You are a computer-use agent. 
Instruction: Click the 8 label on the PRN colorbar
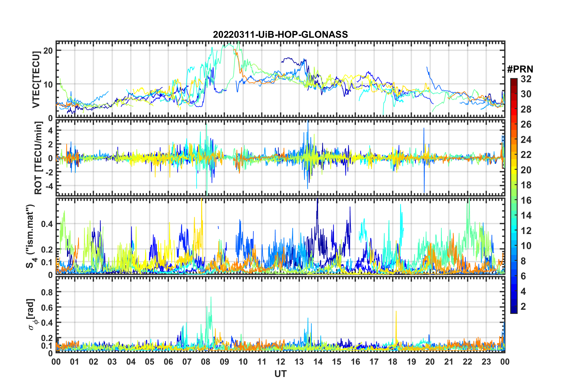coord(523,261)
